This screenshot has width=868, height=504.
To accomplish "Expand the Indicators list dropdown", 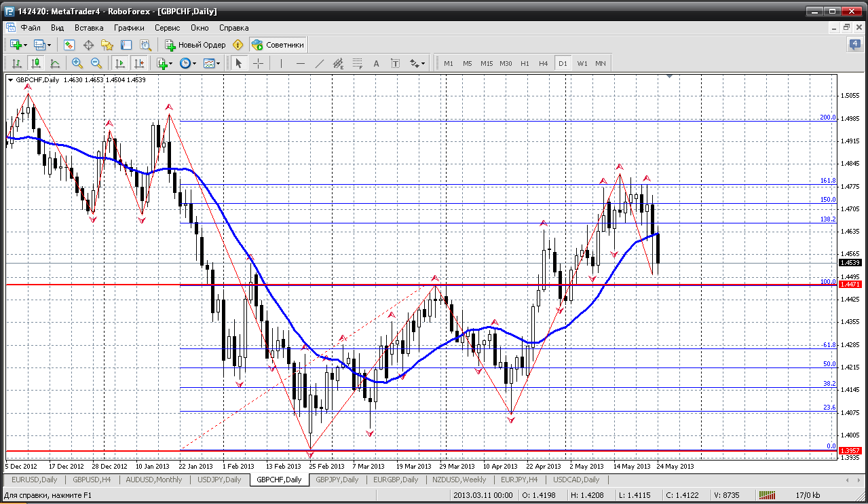I will pos(164,63).
